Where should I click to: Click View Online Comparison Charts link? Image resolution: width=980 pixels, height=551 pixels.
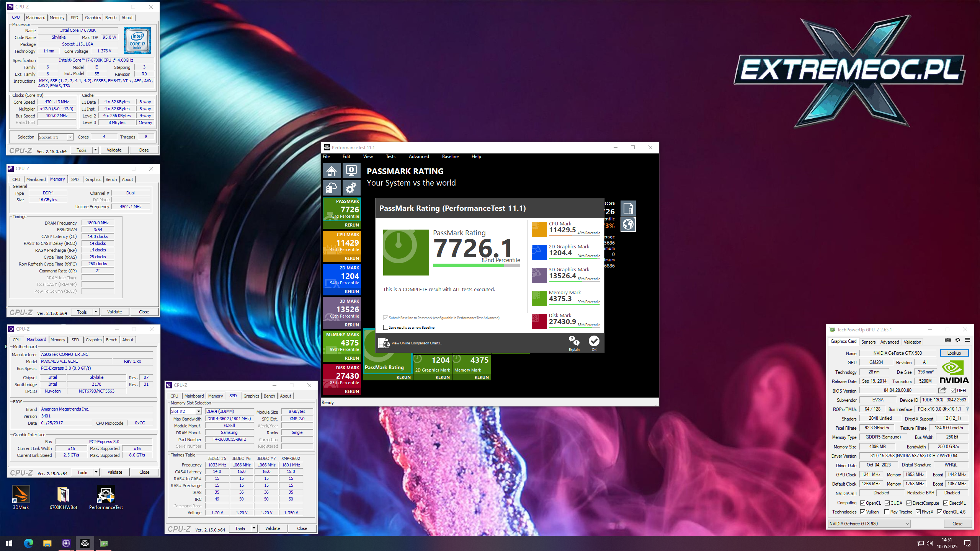[x=416, y=343]
